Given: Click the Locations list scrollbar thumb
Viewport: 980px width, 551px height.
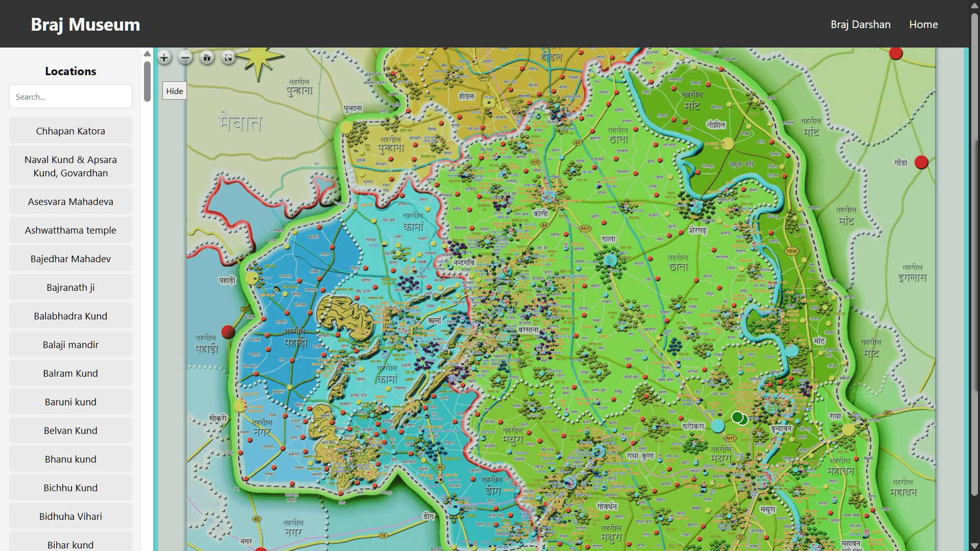Looking at the screenshot, I should (147, 81).
